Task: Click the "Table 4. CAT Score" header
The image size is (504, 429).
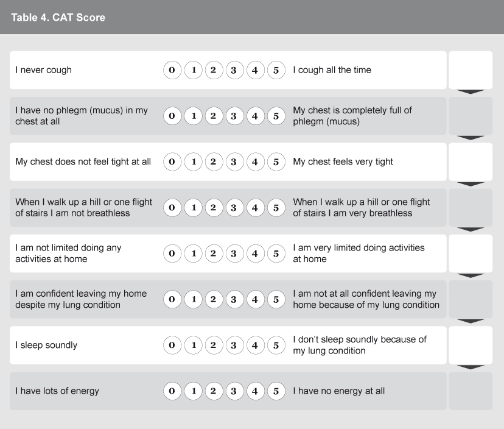Action: tap(58, 17)
